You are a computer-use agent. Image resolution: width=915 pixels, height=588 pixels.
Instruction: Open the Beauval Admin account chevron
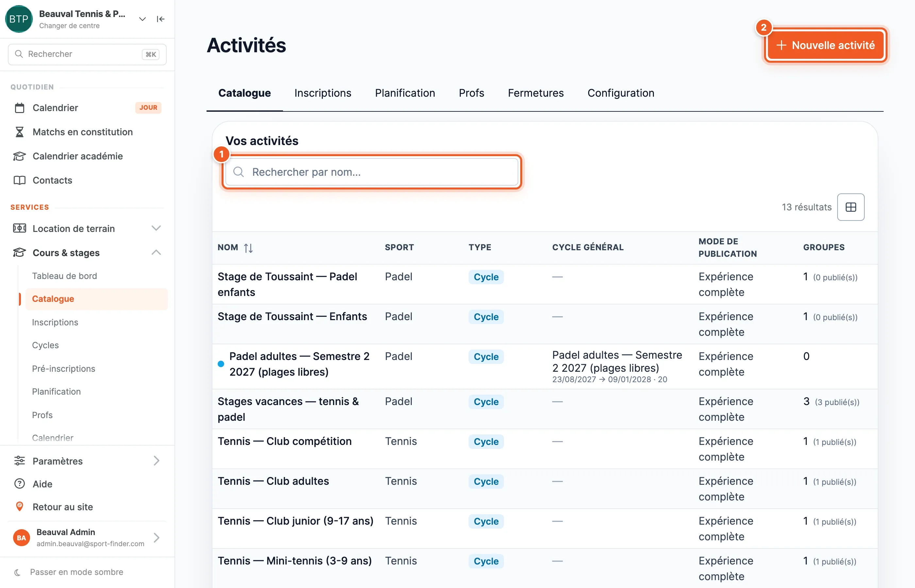[156, 538]
